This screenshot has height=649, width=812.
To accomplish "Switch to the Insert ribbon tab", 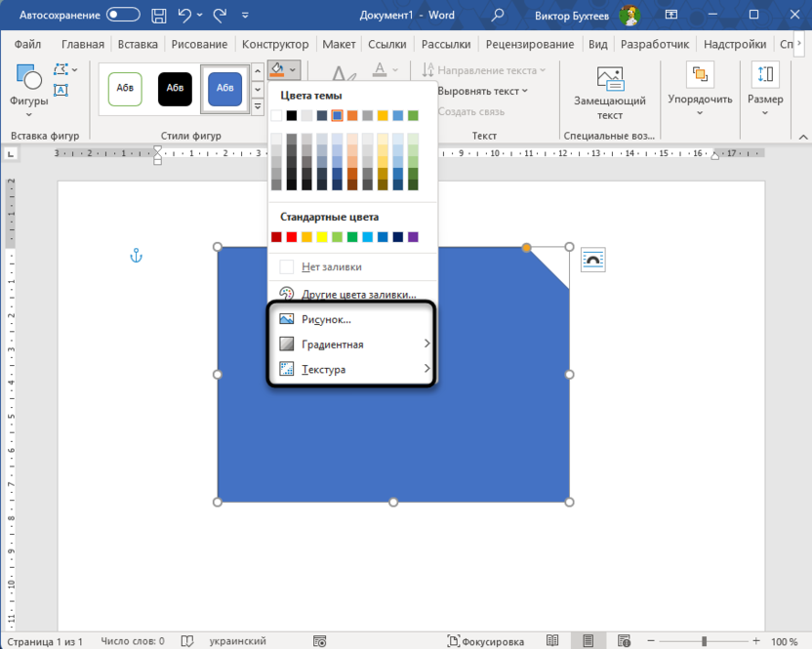I will click(138, 44).
